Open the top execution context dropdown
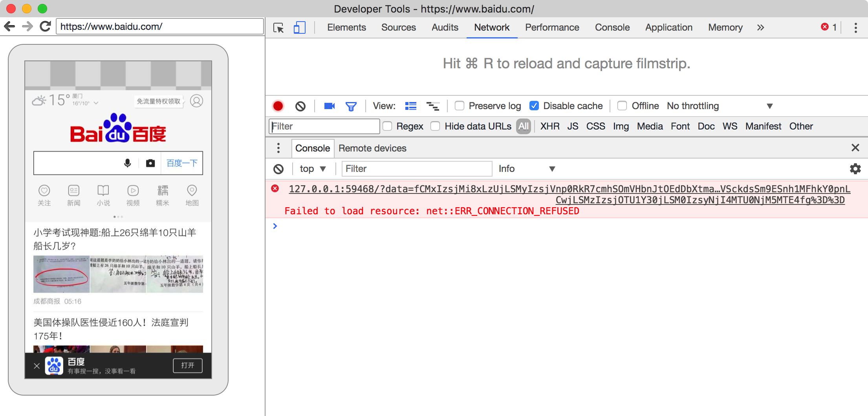Image resolution: width=868 pixels, height=416 pixels. coord(313,169)
